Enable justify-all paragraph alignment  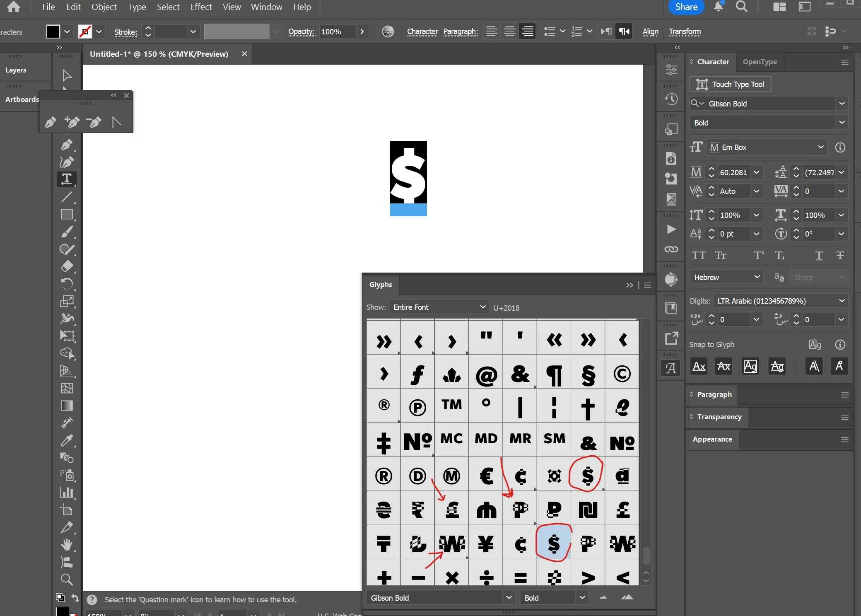coord(528,31)
